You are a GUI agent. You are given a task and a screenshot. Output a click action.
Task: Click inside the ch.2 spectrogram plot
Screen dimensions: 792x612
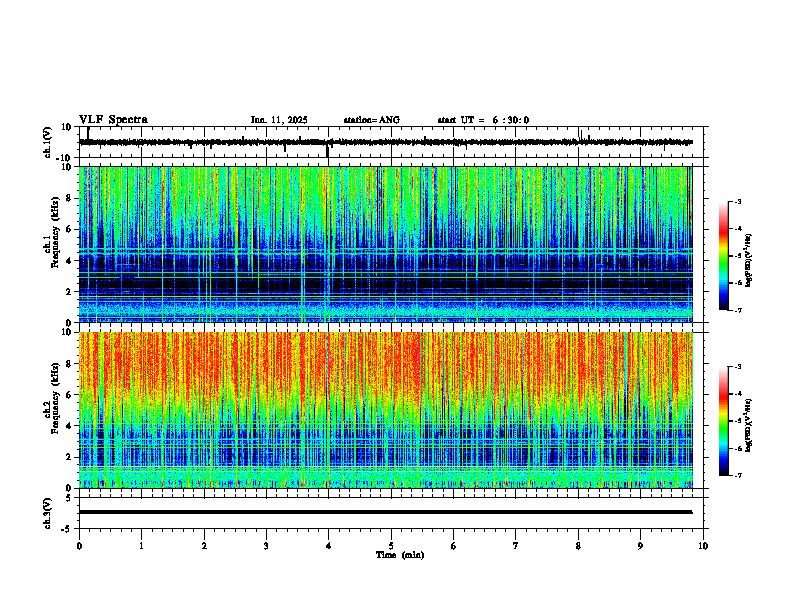[386, 410]
